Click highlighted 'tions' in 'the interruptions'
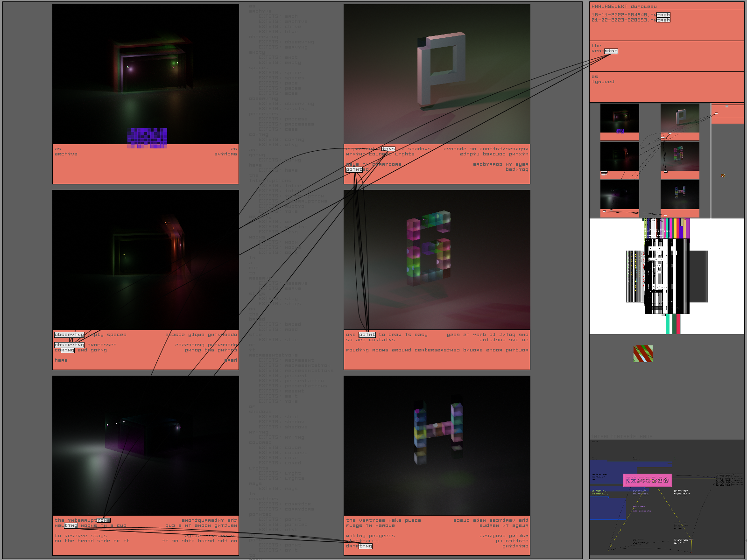Viewport: 747px width, 560px height. click(104, 520)
